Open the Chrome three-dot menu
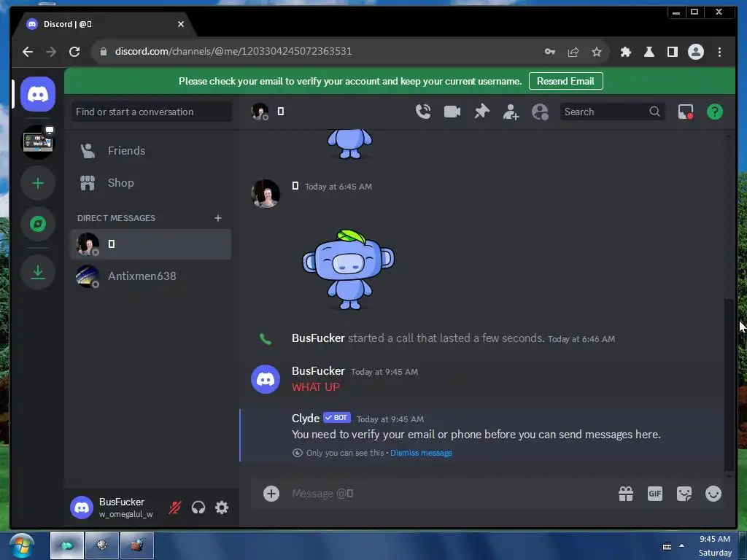747x560 pixels. (719, 52)
